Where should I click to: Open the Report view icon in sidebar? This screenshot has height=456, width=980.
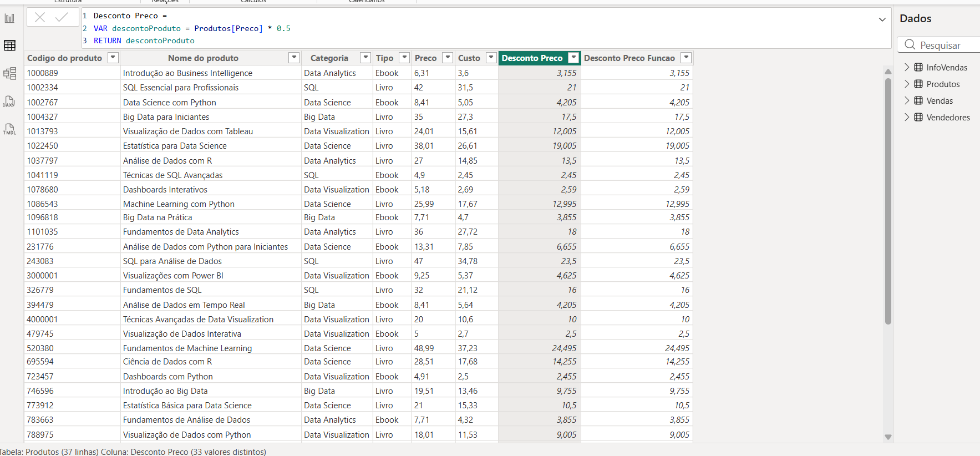[9, 18]
